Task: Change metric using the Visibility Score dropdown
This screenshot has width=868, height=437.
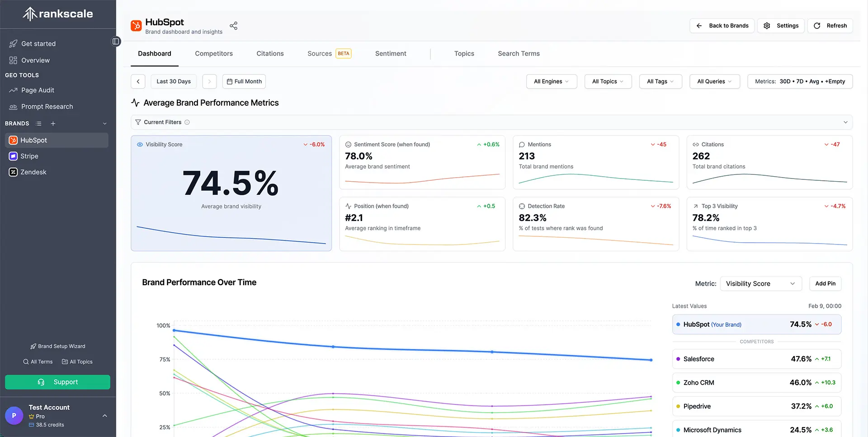Action: [x=761, y=283]
